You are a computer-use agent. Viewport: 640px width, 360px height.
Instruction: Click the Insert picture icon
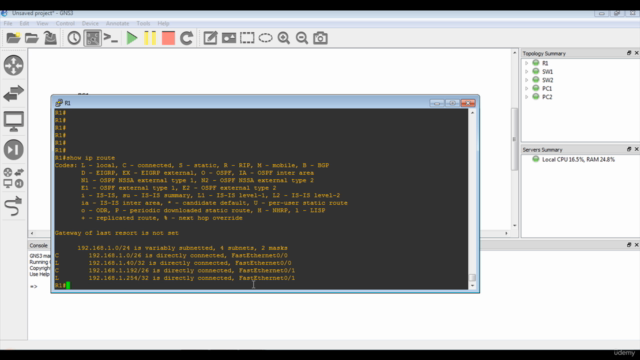pos(229,38)
